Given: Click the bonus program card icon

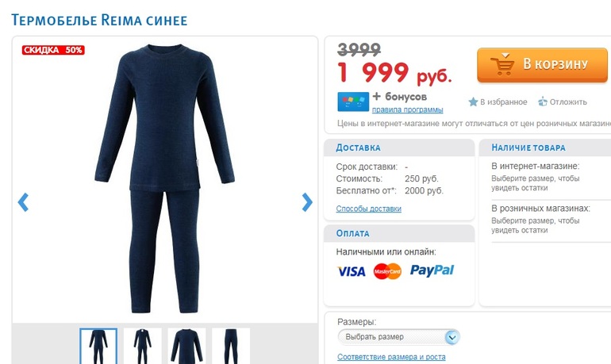Looking at the screenshot, I should pos(353,102).
